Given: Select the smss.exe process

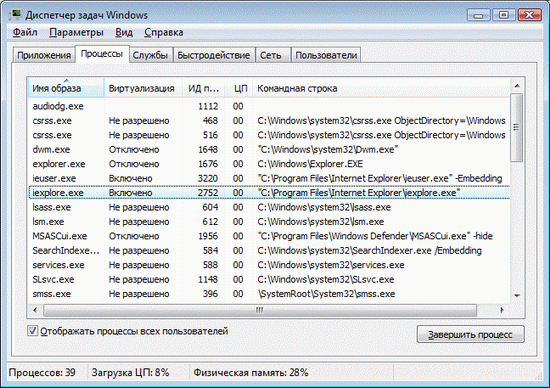Looking at the screenshot, I should coord(269,294).
